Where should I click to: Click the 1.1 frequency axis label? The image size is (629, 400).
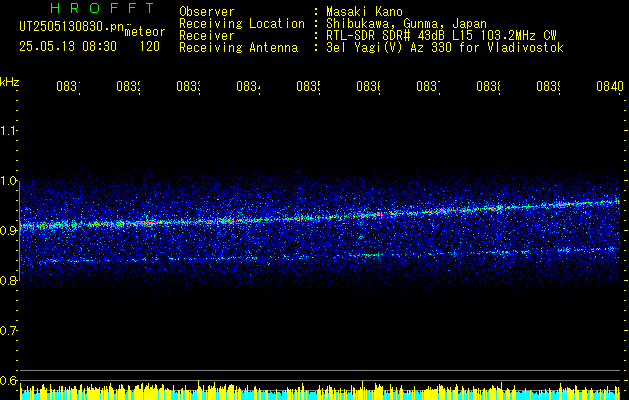9,130
